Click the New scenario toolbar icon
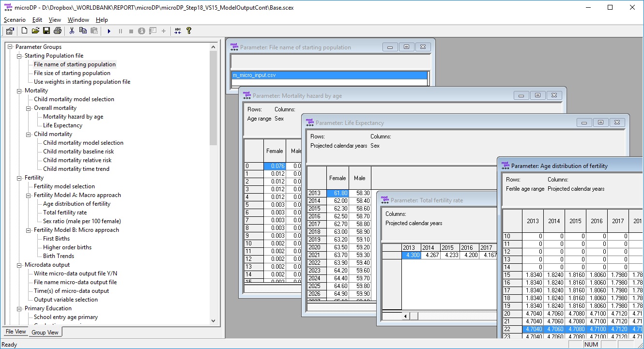644x349 pixels. click(24, 31)
